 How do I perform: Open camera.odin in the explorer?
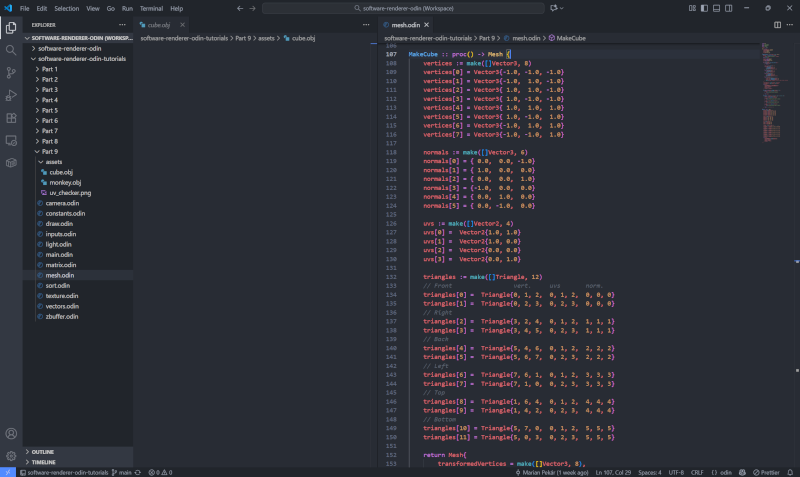click(x=62, y=203)
